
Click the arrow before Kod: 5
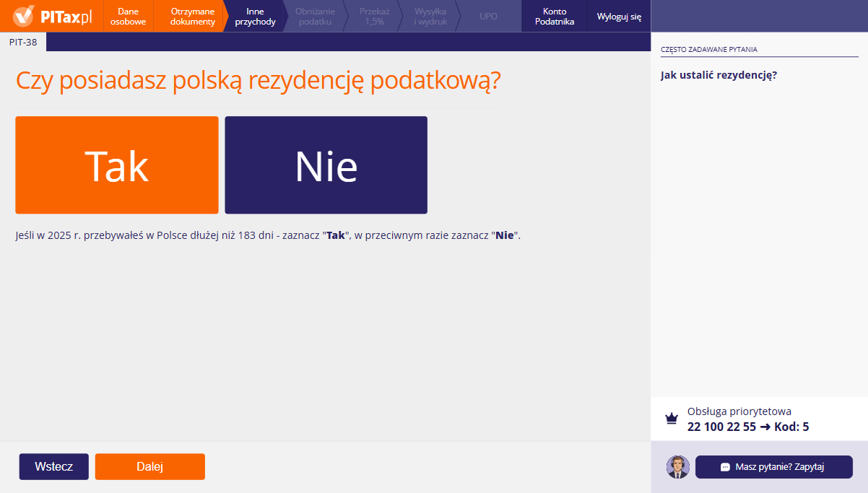click(767, 427)
